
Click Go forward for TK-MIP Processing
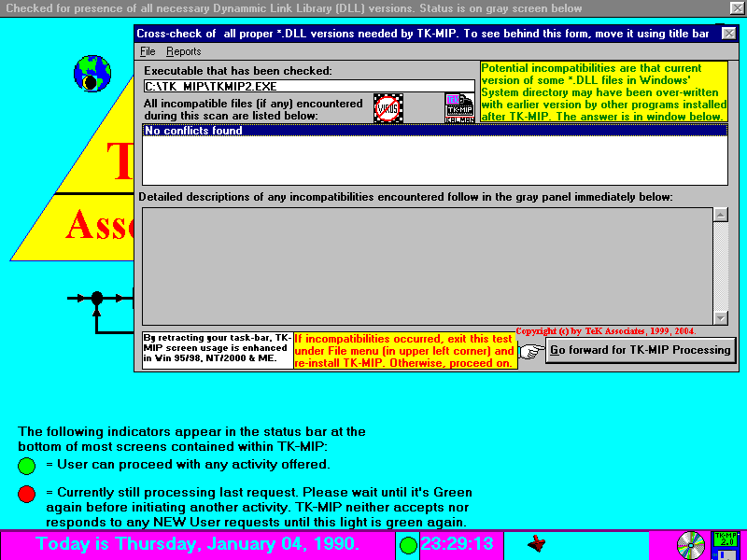coord(641,350)
